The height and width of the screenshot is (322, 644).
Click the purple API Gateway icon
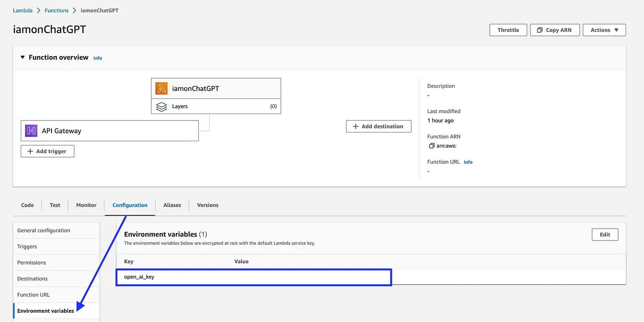[x=31, y=131]
